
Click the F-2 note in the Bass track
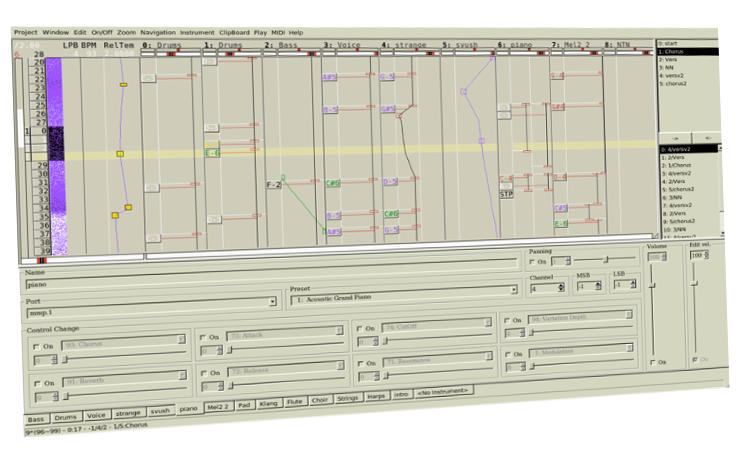tap(273, 185)
